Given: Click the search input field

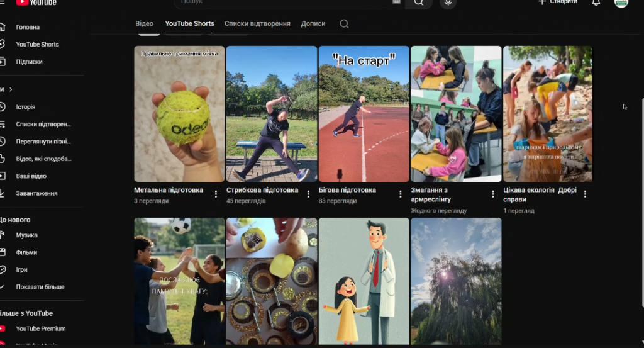Looking at the screenshot, I should [283, 3].
